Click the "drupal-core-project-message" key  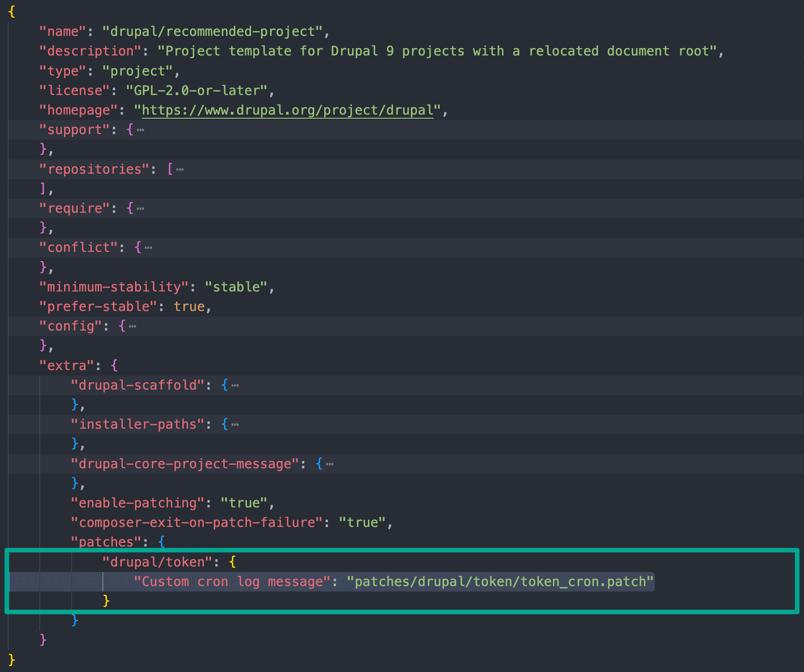[185, 464]
